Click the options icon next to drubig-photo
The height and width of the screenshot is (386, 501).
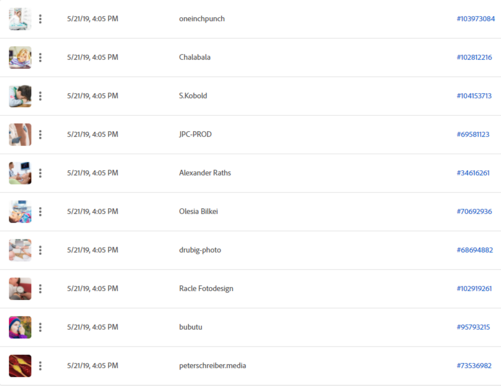coord(40,250)
